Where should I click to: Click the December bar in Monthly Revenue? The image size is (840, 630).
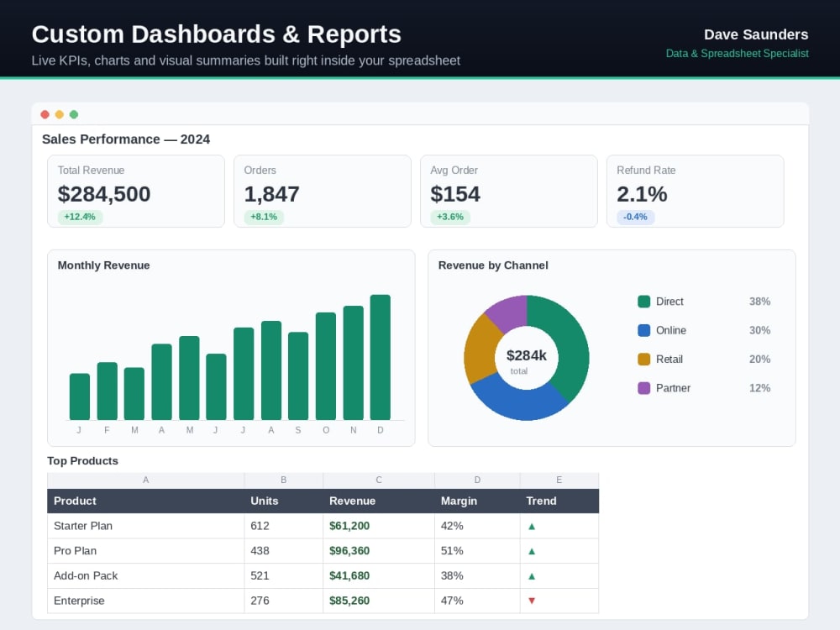click(x=381, y=357)
